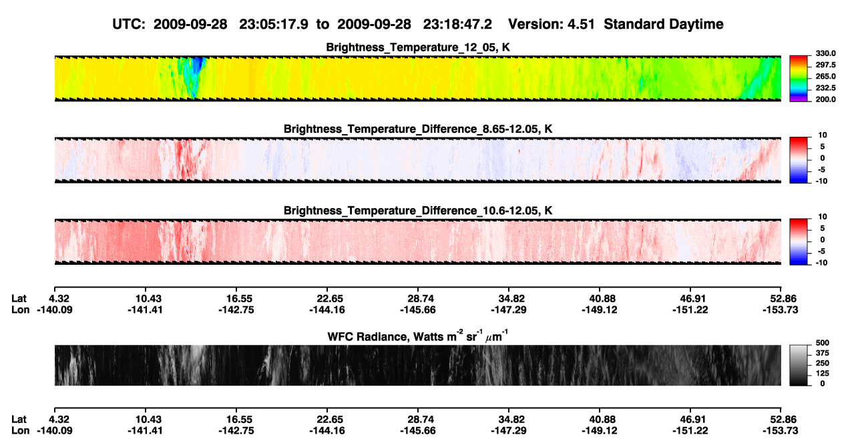Viewport: 868px width, 445px height.
Task: Click the 10.6-12.05 temperature difference image strip
Action: [x=417, y=242]
